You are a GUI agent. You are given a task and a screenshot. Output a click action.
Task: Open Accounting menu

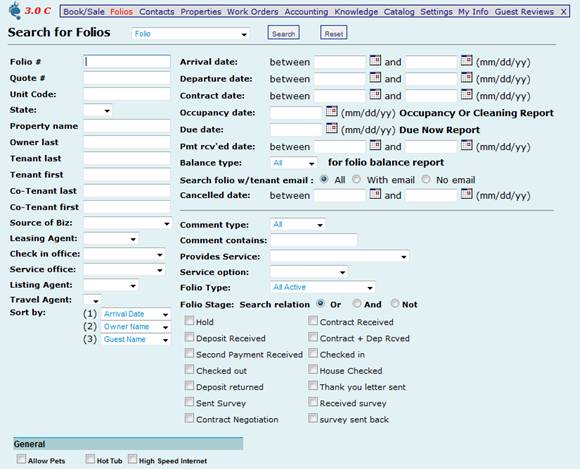click(306, 12)
